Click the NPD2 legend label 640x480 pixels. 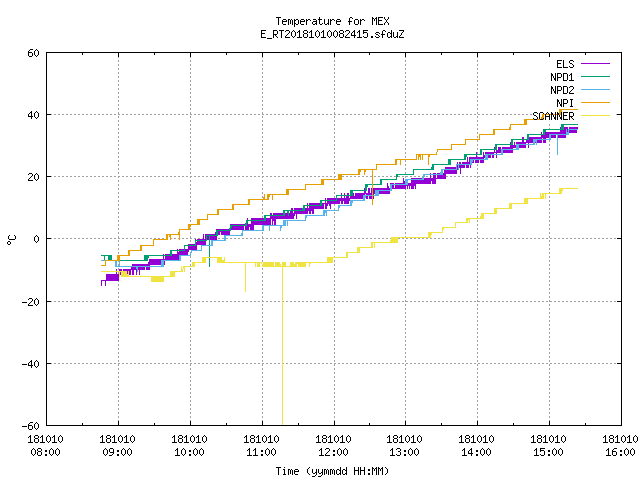[562, 90]
